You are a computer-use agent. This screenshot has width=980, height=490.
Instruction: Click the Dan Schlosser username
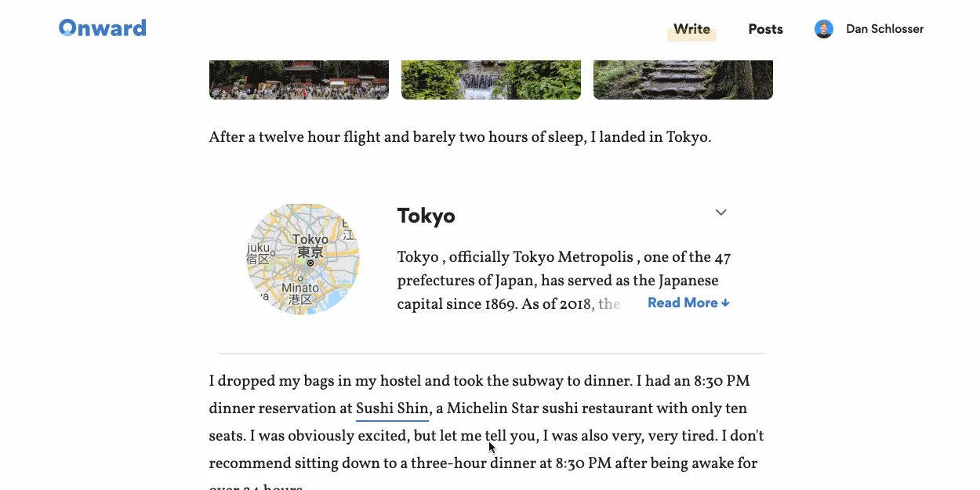point(884,29)
